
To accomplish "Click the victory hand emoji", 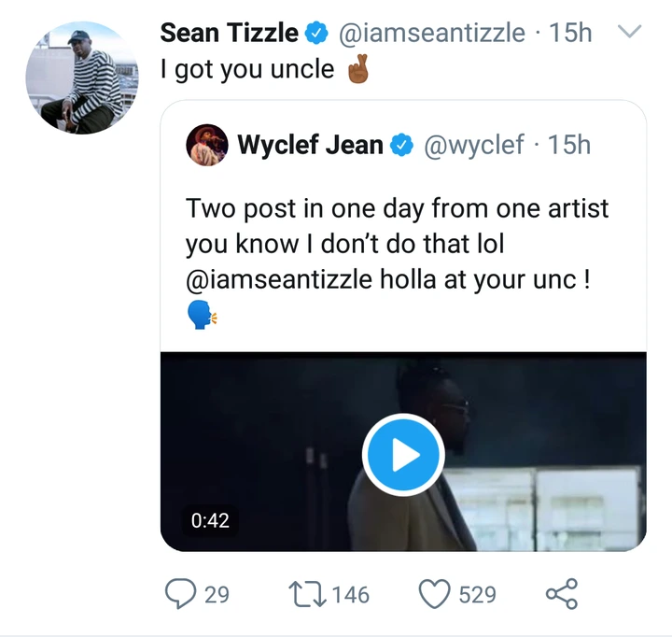I will coord(359,70).
